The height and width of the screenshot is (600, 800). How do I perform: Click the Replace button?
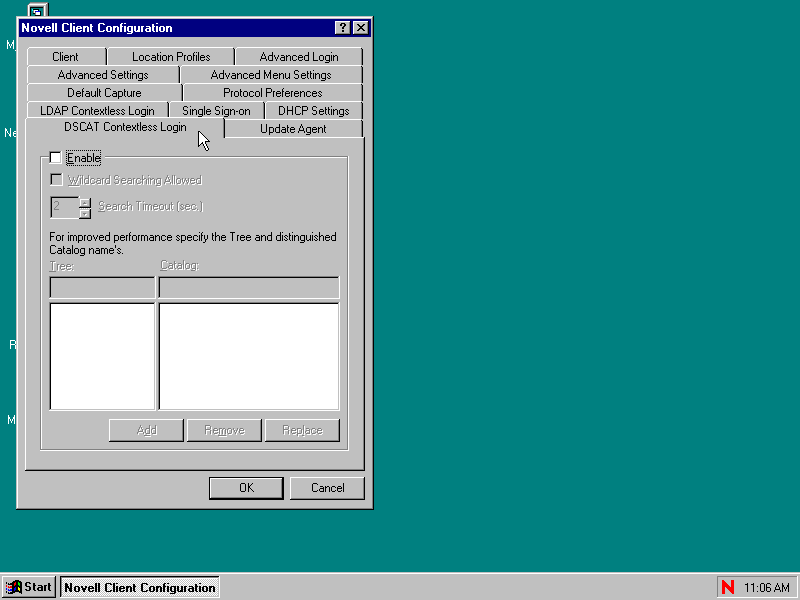click(x=302, y=431)
